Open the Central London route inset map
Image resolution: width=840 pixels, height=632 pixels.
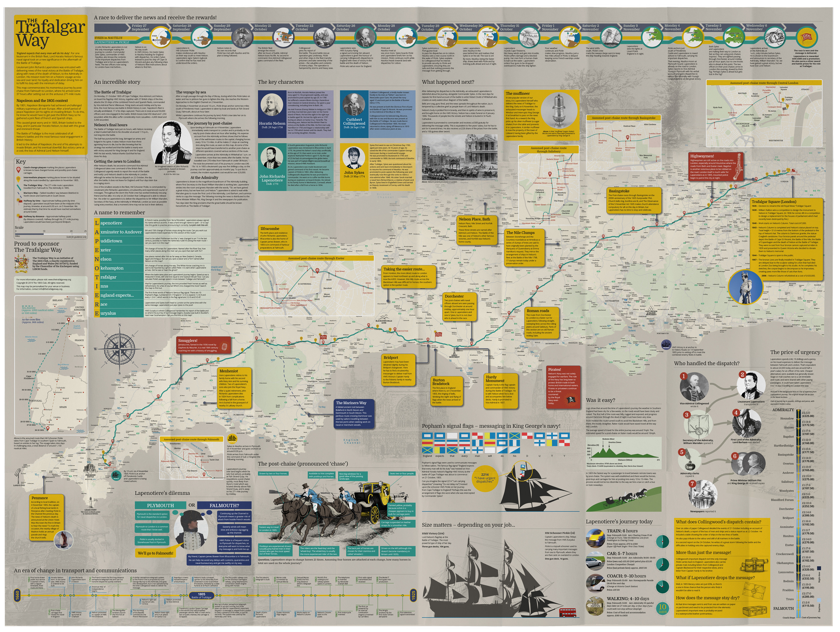tap(764, 113)
